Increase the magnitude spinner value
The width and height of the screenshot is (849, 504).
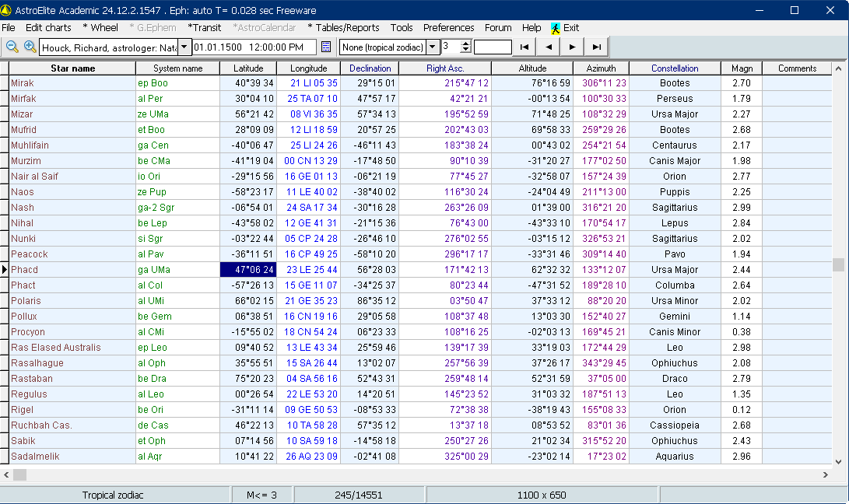coord(465,44)
